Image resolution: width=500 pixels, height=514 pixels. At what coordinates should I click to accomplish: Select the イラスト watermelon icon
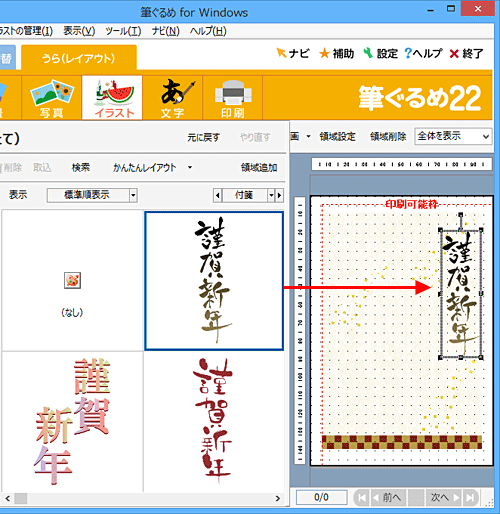point(112,97)
